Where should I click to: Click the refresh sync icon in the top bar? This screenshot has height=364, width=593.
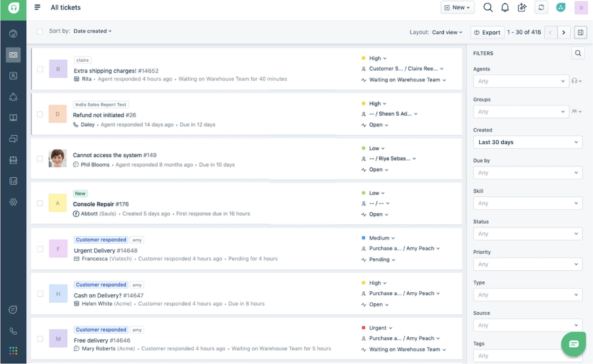[x=541, y=7]
